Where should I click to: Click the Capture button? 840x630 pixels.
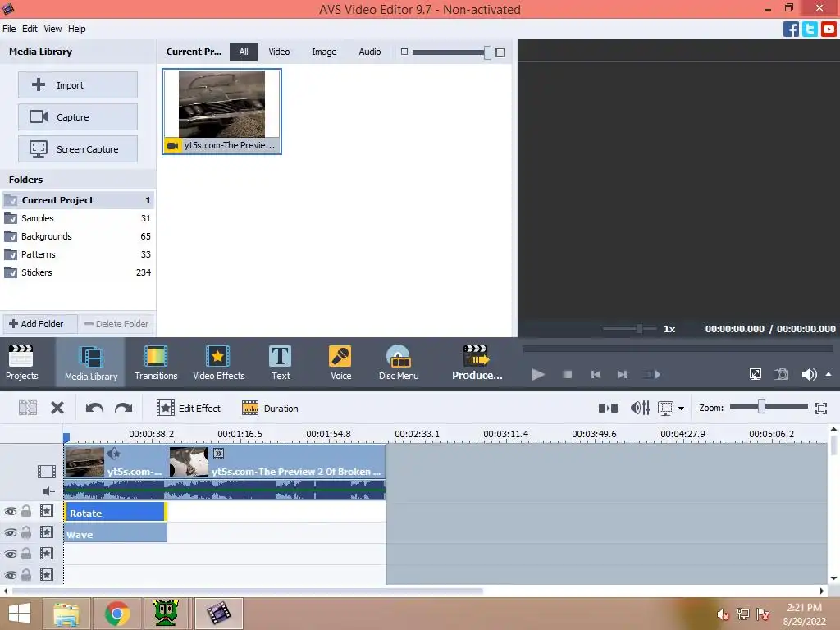click(x=78, y=116)
